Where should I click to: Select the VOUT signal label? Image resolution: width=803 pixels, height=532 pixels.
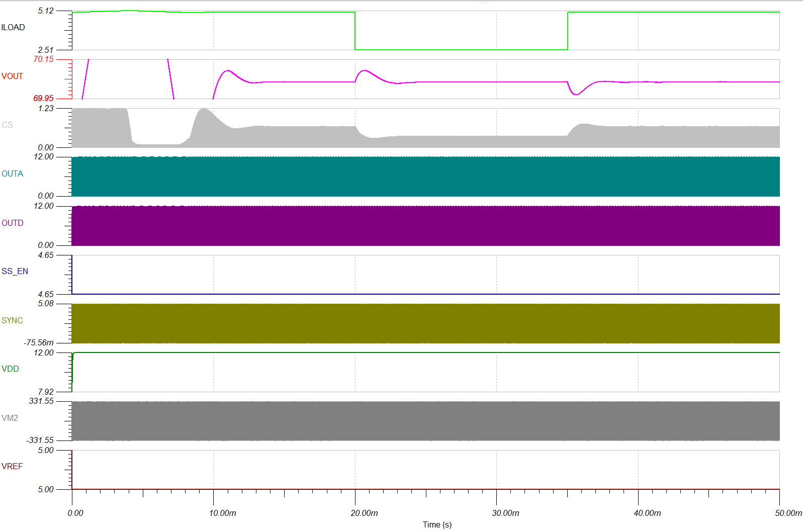[x=12, y=76]
